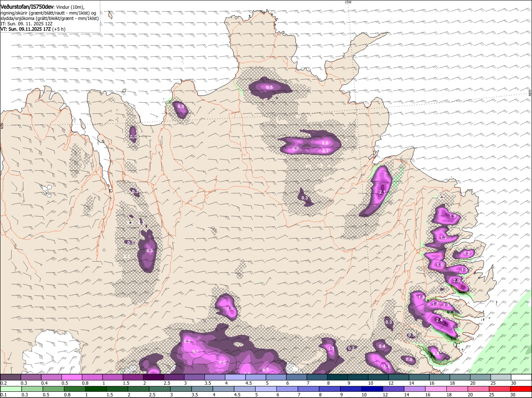Screen dimensions: 532x398
Task: Select top legend swatch between 4 and 4.5
Action: (x=235, y=377)
